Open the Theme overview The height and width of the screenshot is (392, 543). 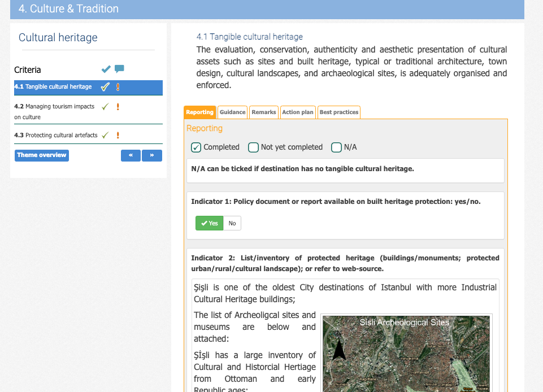(x=42, y=155)
